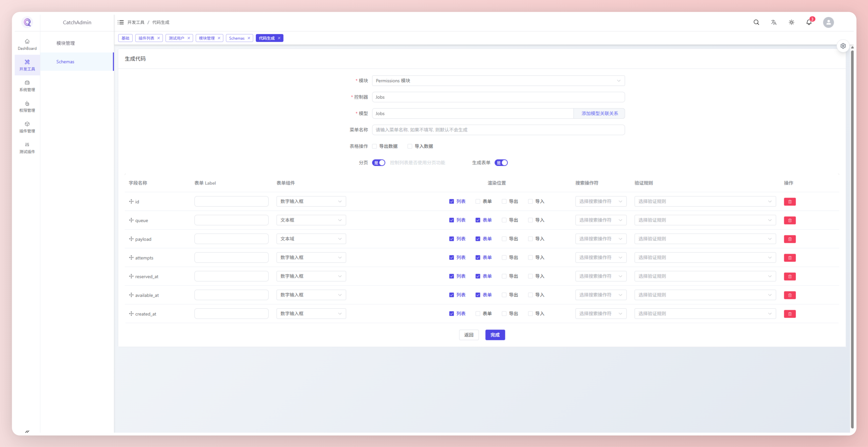The width and height of the screenshot is (868, 447).
Task: Expand the 模块 Permissions dropdown
Action: [498, 81]
